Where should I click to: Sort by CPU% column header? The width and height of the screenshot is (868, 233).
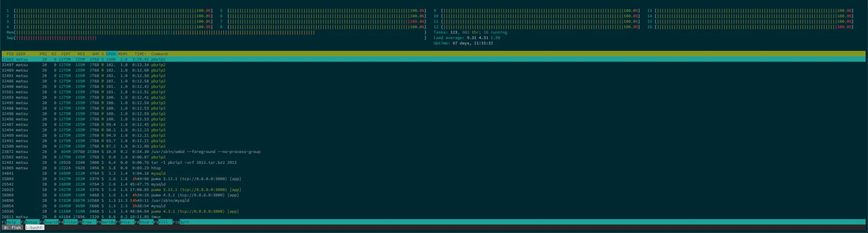tap(111, 54)
